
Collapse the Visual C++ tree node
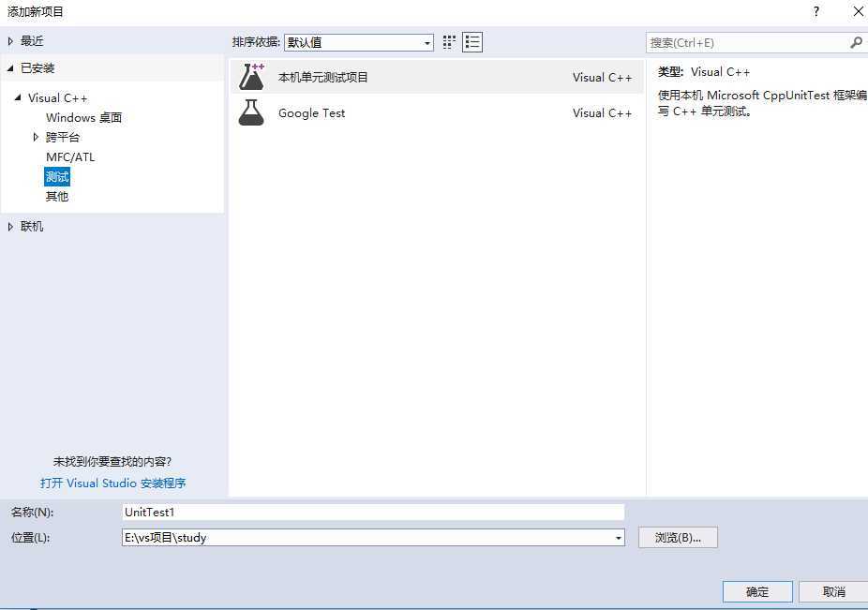click(x=18, y=98)
